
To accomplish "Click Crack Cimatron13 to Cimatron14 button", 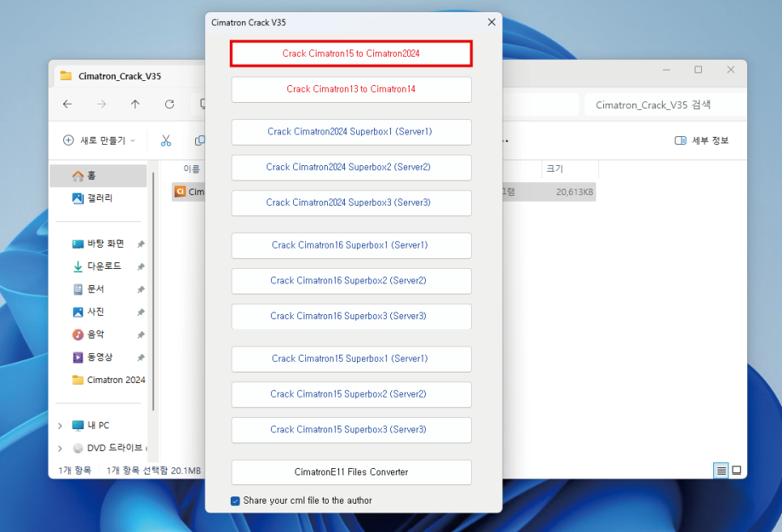I will (351, 89).
